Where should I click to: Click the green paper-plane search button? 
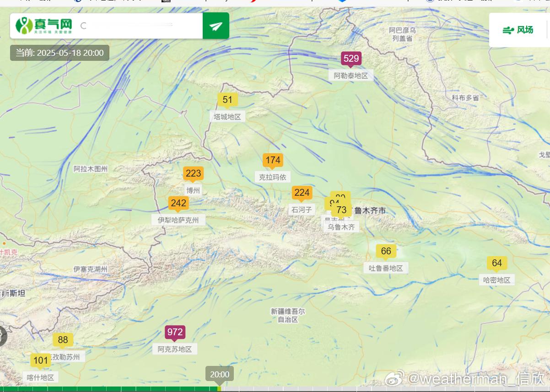(x=216, y=26)
